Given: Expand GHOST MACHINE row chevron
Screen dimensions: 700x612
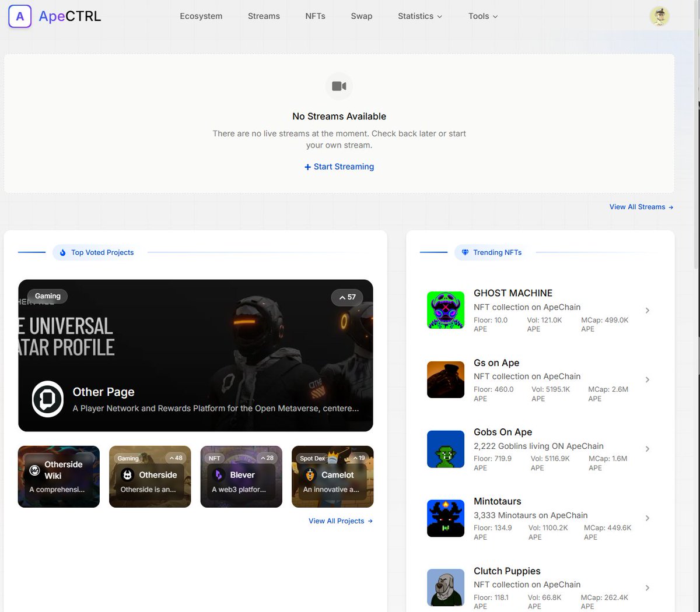Looking at the screenshot, I should [647, 310].
